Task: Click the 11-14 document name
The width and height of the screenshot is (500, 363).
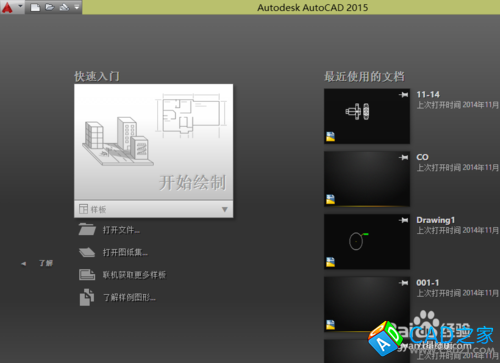Action: (x=428, y=94)
